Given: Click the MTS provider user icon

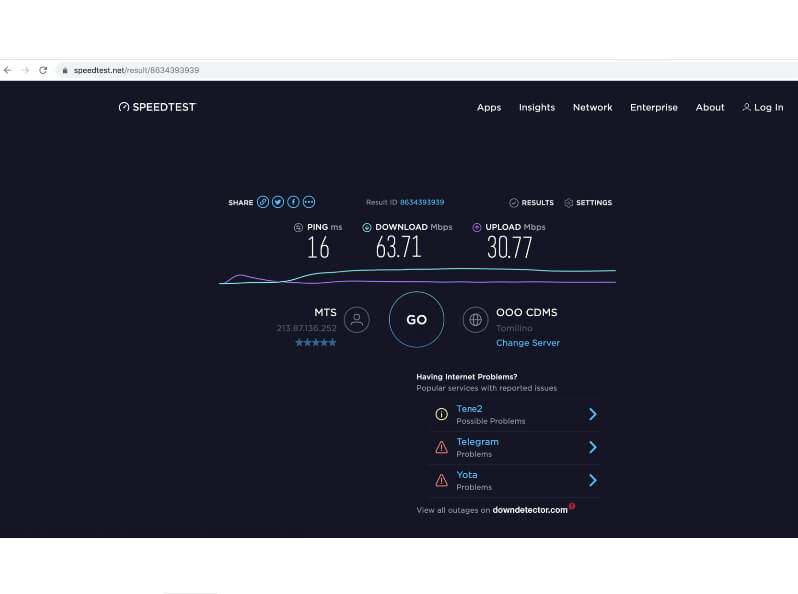Looking at the screenshot, I should tap(356, 320).
